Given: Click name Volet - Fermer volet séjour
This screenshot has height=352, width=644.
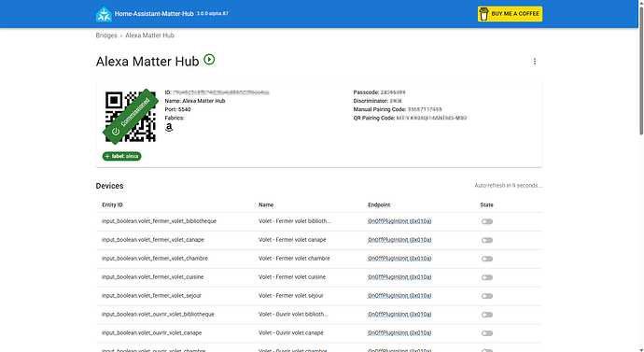Looking at the screenshot, I should (291, 296).
